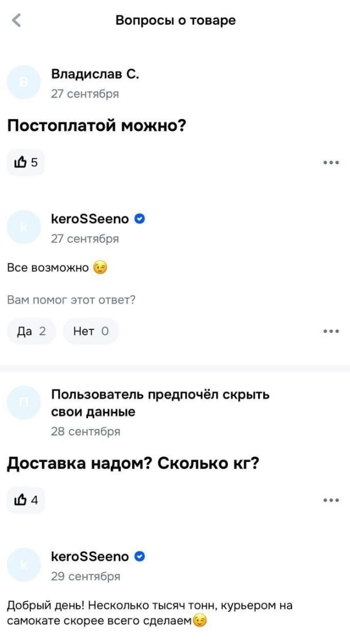Mark the answer helpful with «Да»
The height and width of the screenshot is (644, 350).
click(32, 331)
